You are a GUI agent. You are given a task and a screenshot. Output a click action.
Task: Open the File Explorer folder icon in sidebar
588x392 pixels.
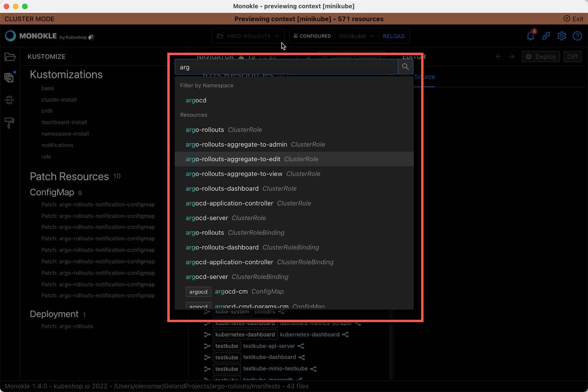10,57
